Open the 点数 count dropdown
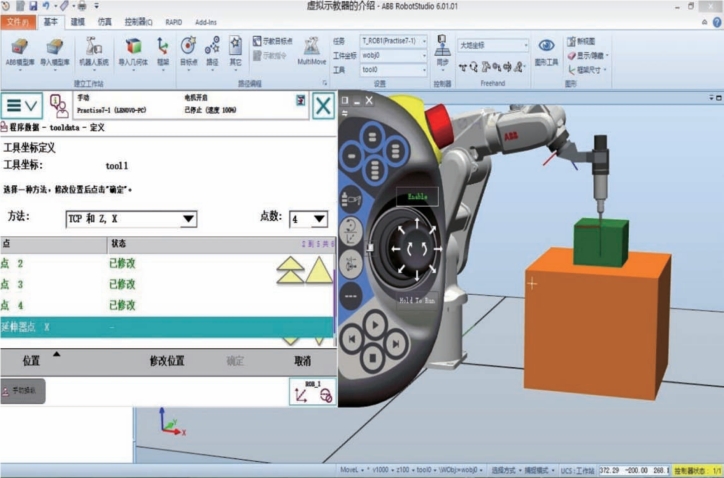This screenshot has width=724, height=478. click(308, 219)
